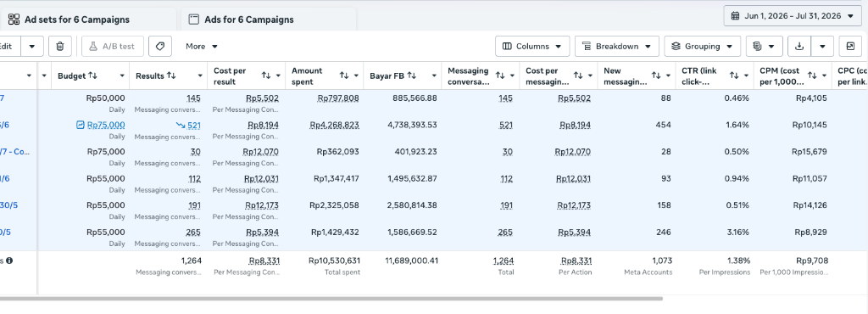Viewport: 868px width, 314px height.
Task: Click the downward trend icon beside 521
Action: [x=181, y=125]
